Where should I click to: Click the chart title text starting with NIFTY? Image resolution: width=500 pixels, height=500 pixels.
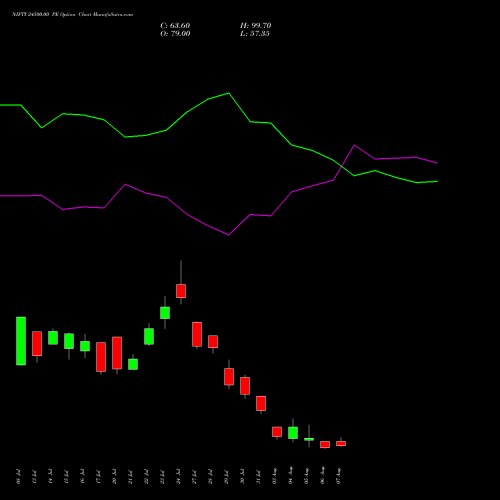pos(72,14)
